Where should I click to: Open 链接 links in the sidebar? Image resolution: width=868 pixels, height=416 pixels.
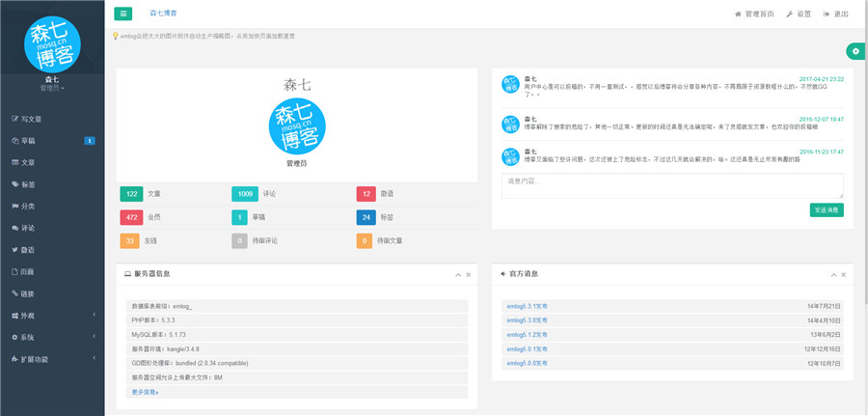coord(28,293)
